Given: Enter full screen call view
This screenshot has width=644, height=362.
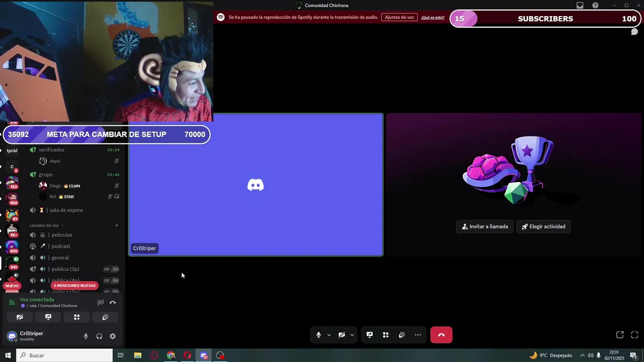Looking at the screenshot, I should point(634,335).
